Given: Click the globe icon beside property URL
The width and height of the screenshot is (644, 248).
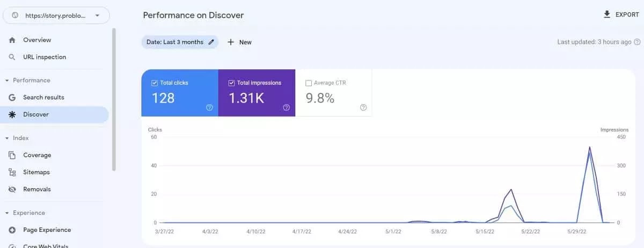Looking at the screenshot, I should [15, 16].
